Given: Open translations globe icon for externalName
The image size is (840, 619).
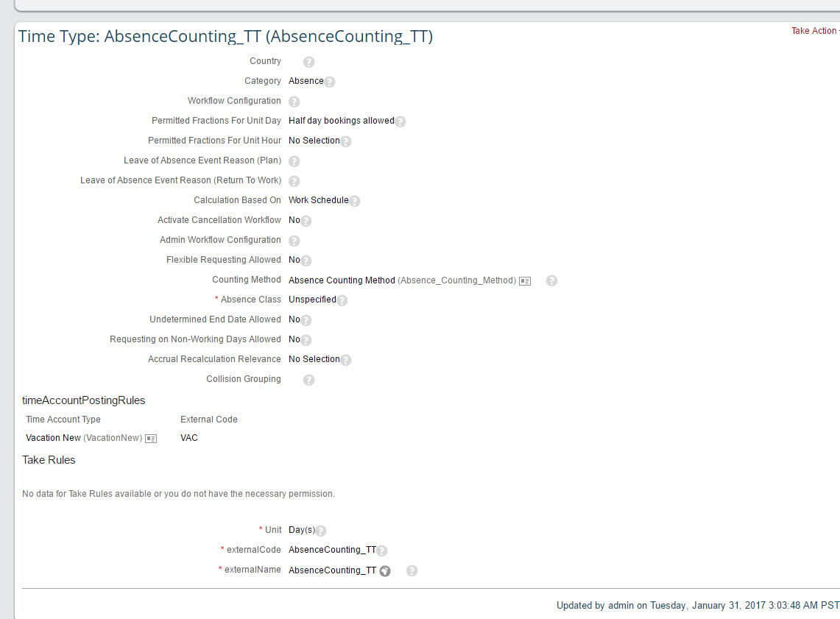Looking at the screenshot, I should tap(384, 571).
